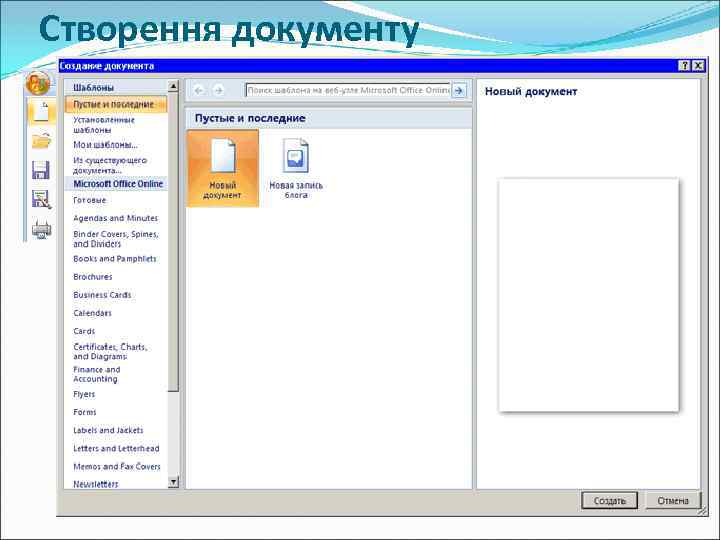The width and height of the screenshot is (720, 540).
Task: Click the Создать button
Action: pos(609,501)
